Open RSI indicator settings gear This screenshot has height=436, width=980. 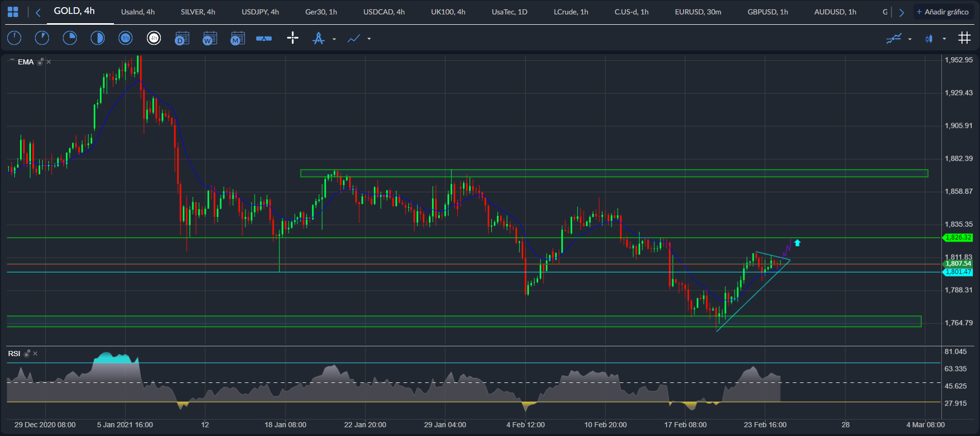(x=27, y=354)
